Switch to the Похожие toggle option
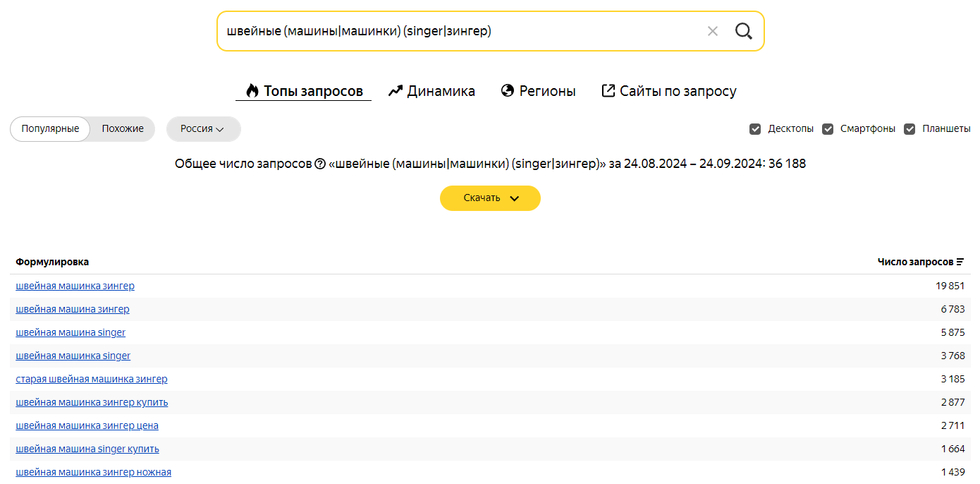This screenshot has height=484, width=980. point(123,129)
